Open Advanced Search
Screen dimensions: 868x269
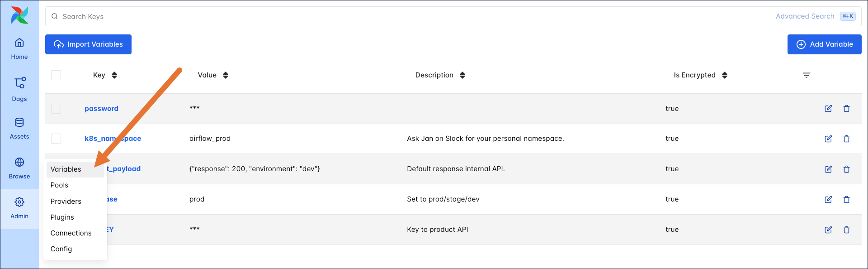(805, 16)
